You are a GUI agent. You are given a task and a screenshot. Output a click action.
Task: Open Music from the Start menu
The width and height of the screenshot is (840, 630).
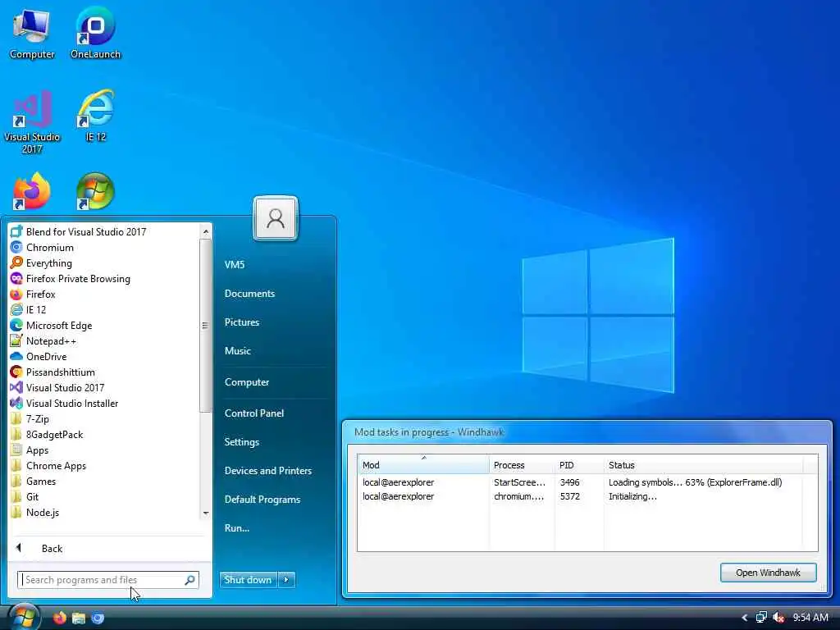237,351
